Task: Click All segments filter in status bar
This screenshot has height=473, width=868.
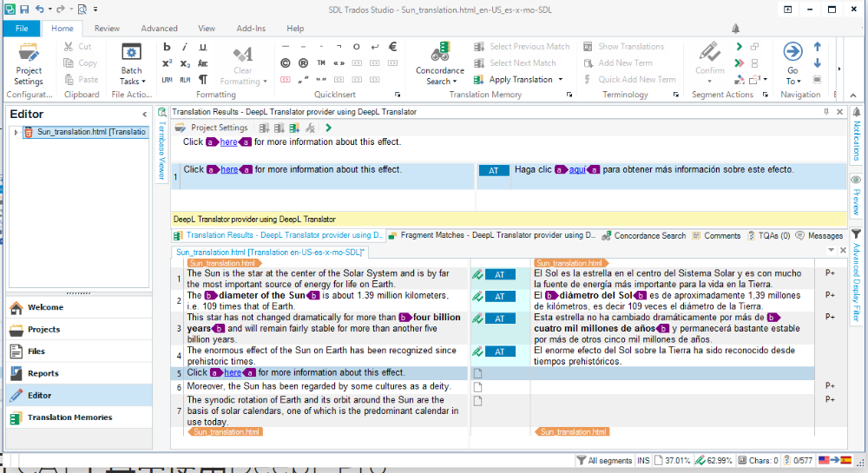Action: [x=604, y=460]
